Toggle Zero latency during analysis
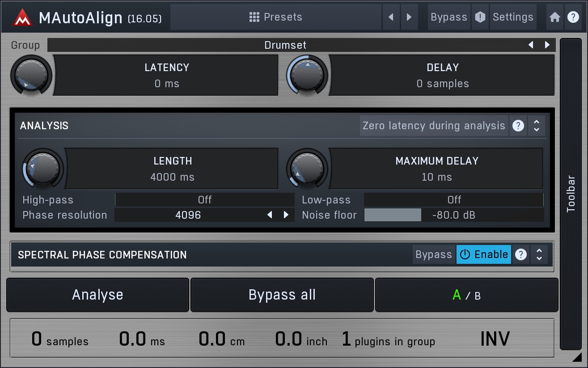This screenshot has height=368, width=588. 434,126
